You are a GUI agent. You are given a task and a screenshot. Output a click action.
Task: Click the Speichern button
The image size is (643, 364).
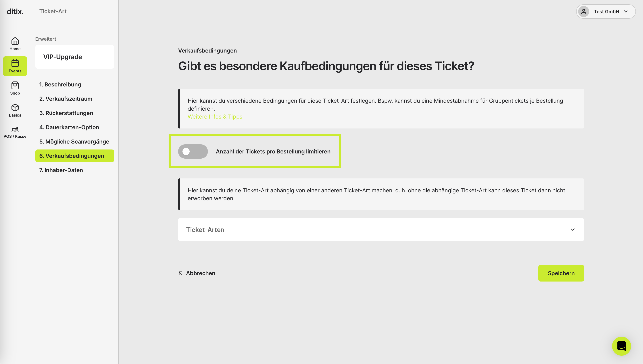[561, 273]
